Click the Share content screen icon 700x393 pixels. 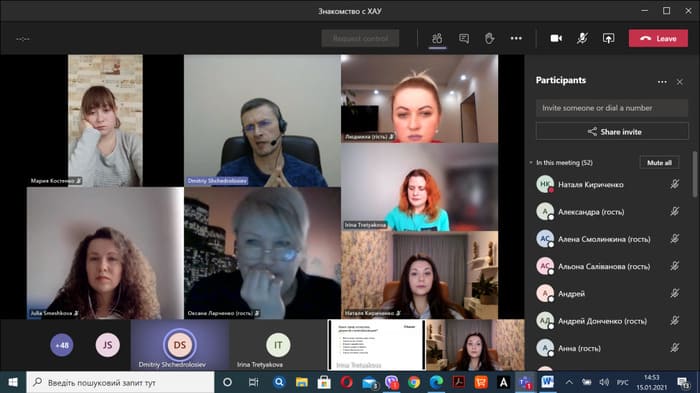[x=608, y=38]
